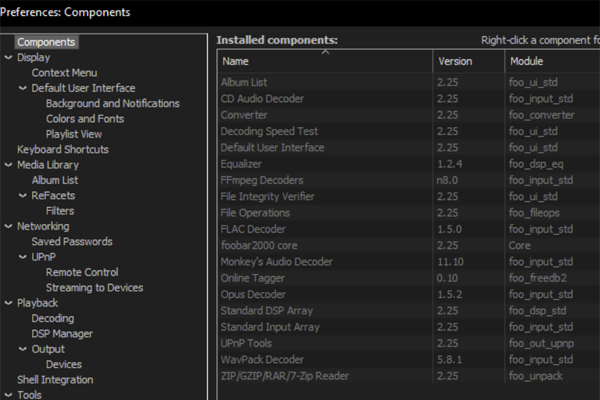The width and height of the screenshot is (600, 400).
Task: Open Saved Passwords settings
Action: pyautogui.click(x=72, y=242)
